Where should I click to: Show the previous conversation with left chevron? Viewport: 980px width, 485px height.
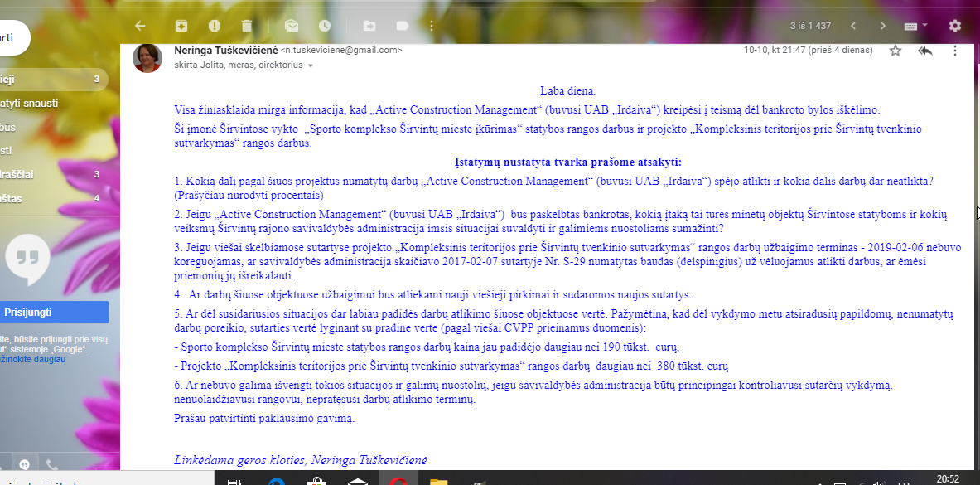[x=853, y=26]
